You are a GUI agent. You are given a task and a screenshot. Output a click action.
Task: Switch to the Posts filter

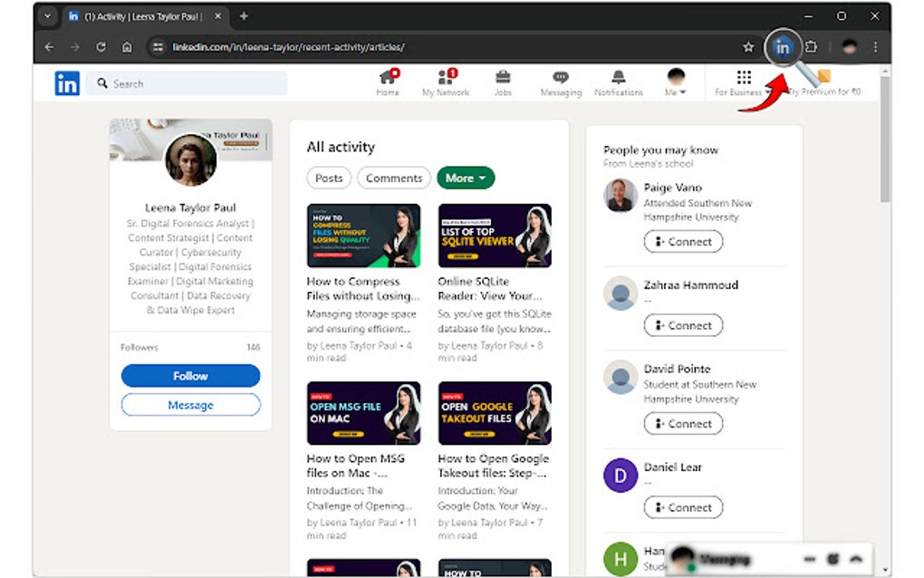(x=328, y=178)
